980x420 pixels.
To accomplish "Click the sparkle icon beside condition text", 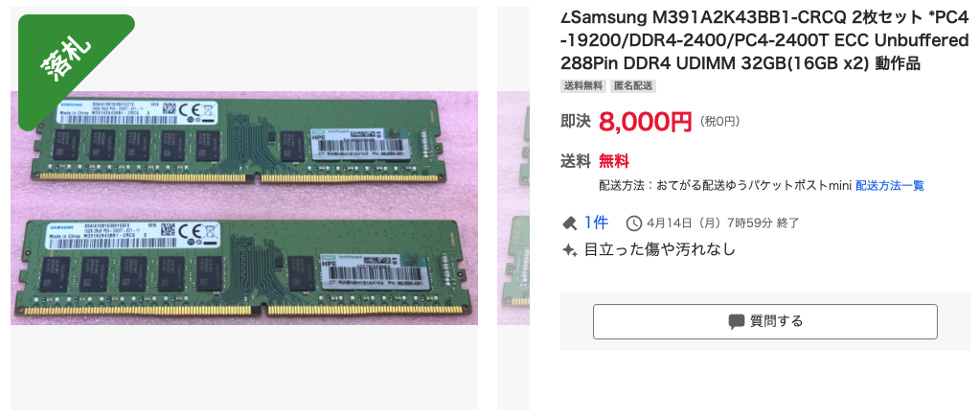I will pyautogui.click(x=569, y=249).
